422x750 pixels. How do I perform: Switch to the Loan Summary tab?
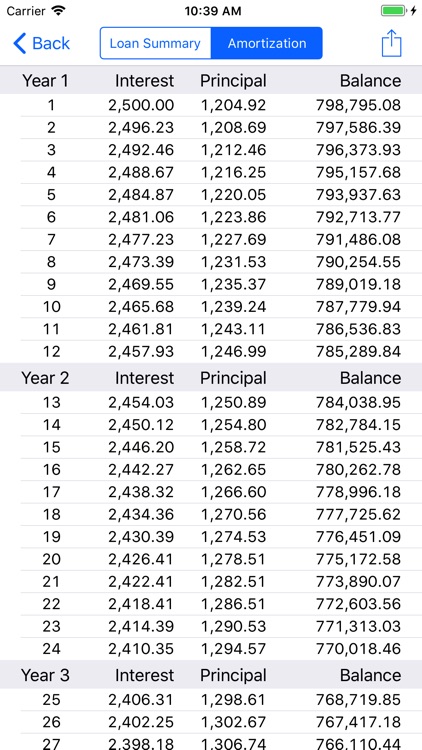pos(155,44)
